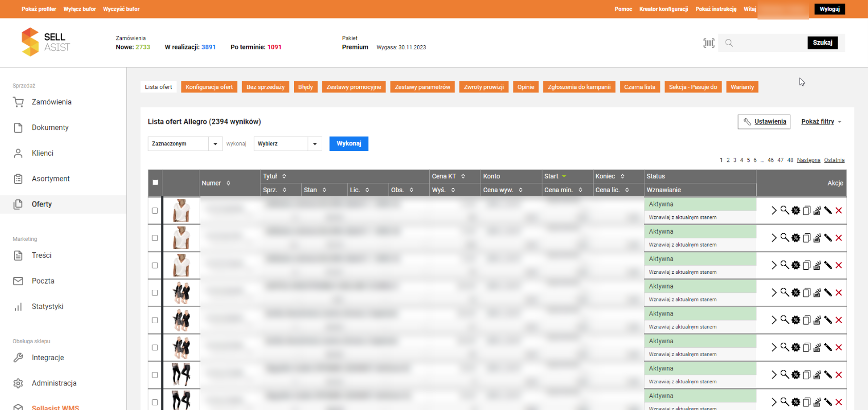Check the eighth offer row checkbox
The height and width of the screenshot is (410, 868).
pos(155,402)
